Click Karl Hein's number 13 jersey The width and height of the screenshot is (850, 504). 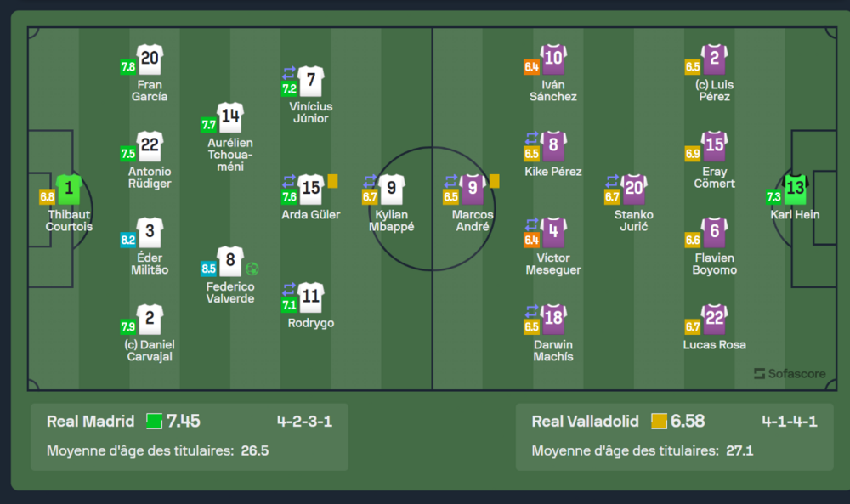[795, 188]
